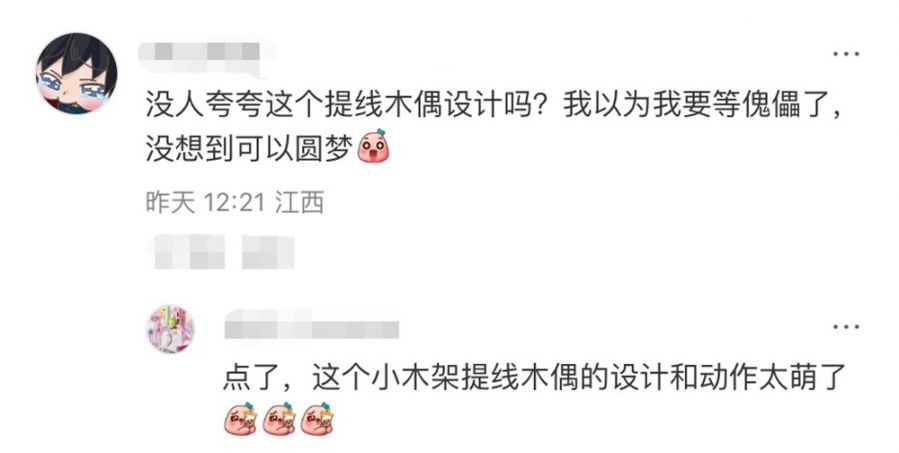This screenshot has height=453, width=899.
Task: Click the 江西 location label
Action: [299, 202]
